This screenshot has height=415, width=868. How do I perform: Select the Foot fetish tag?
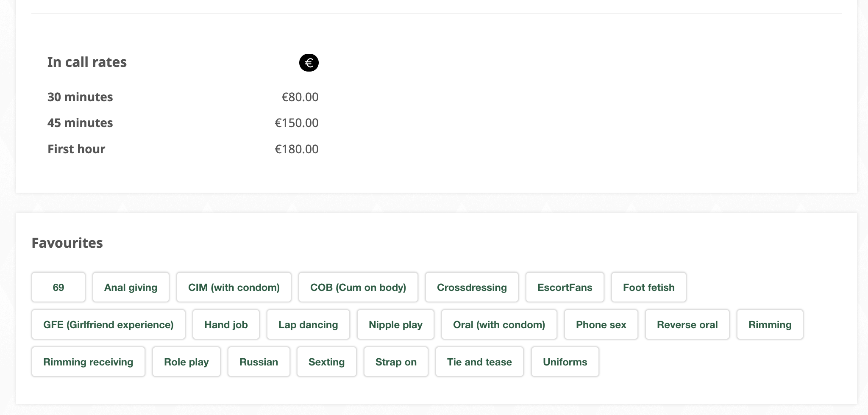pyautogui.click(x=648, y=287)
